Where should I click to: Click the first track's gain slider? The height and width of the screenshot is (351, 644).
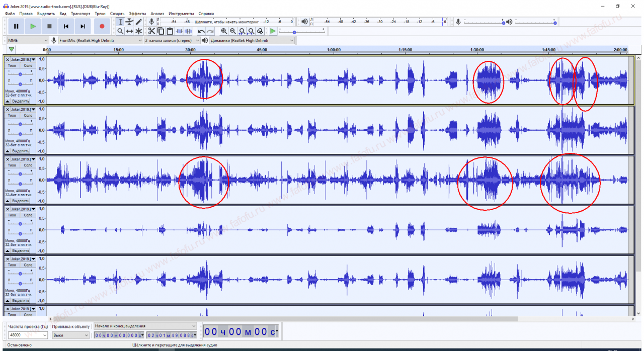(20, 73)
